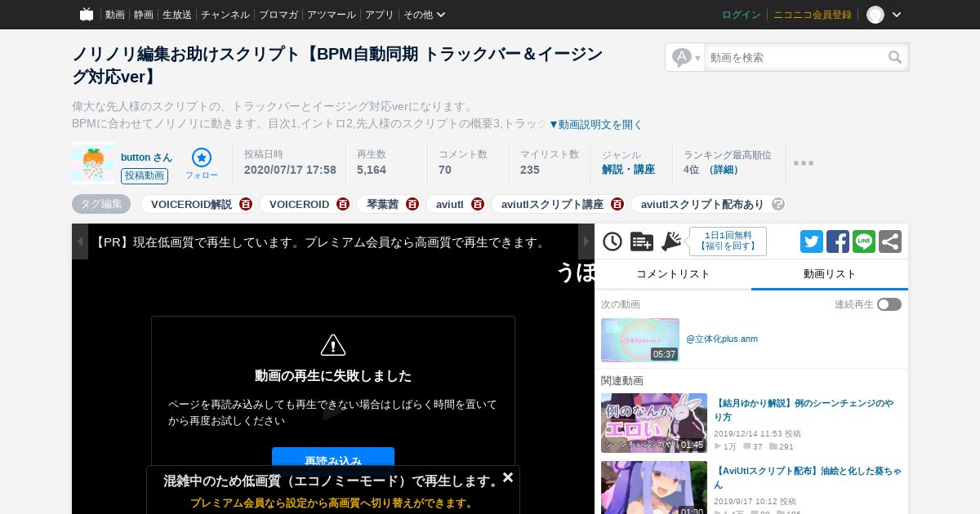Open the アプリ menu item

[x=380, y=15]
